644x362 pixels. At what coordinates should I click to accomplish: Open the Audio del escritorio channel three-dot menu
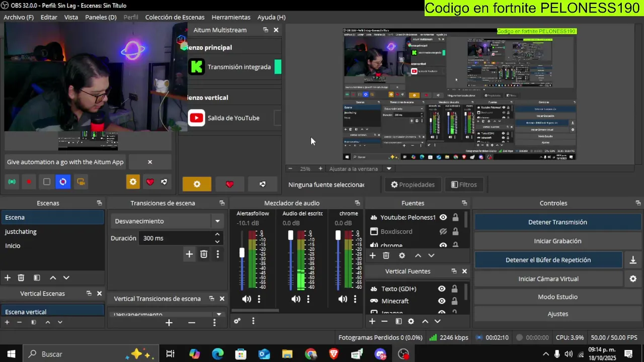coord(308,299)
